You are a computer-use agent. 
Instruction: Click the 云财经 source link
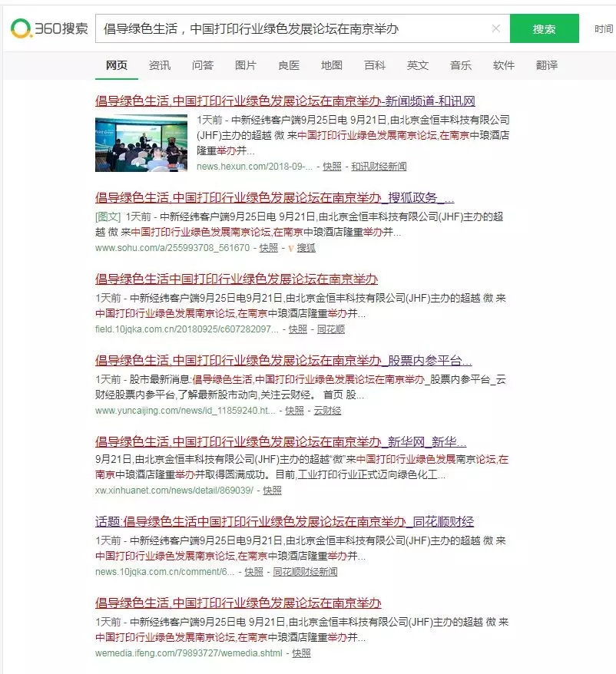click(327, 411)
